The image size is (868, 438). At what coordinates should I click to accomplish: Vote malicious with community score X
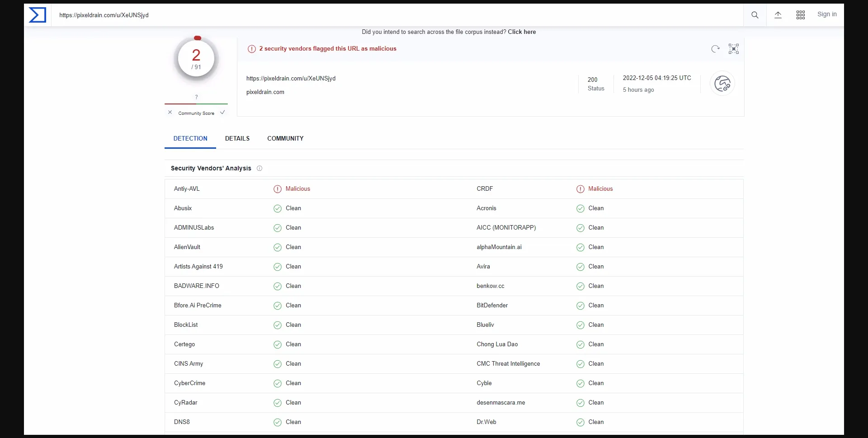(x=170, y=113)
